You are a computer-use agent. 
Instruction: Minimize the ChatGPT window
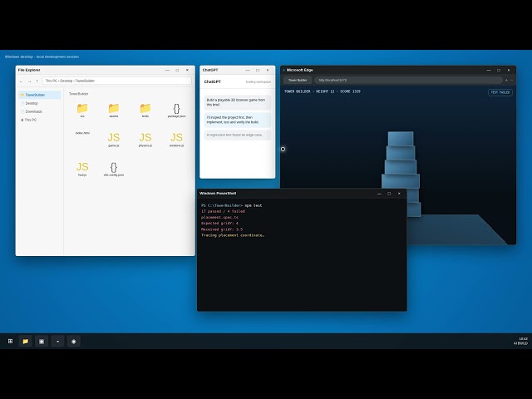[x=248, y=70]
